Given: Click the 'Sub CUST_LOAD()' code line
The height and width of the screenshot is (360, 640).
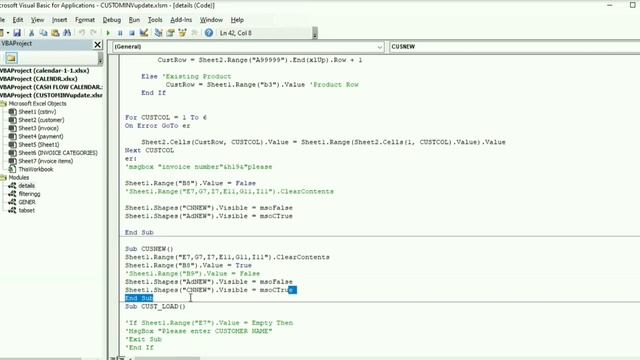Looking at the screenshot, I should click(155, 307).
